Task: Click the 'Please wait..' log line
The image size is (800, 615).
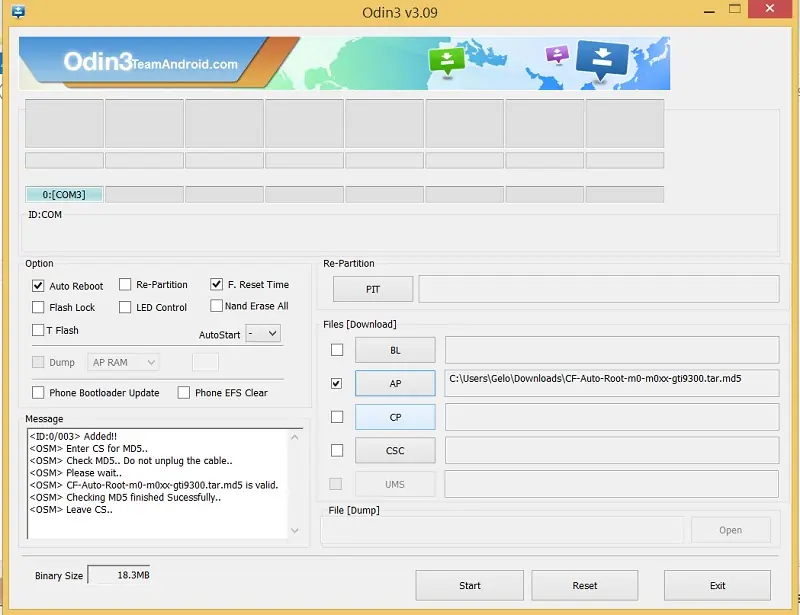Action: point(76,473)
